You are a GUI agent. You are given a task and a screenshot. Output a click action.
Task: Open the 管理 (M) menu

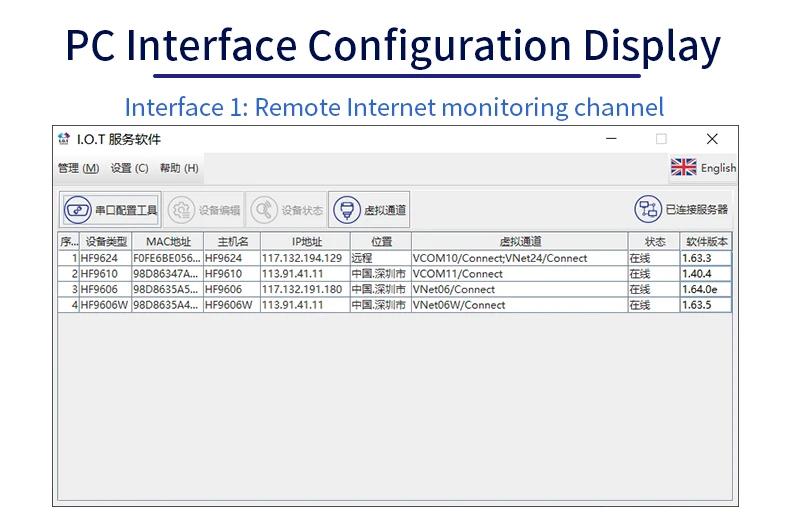pos(78,168)
